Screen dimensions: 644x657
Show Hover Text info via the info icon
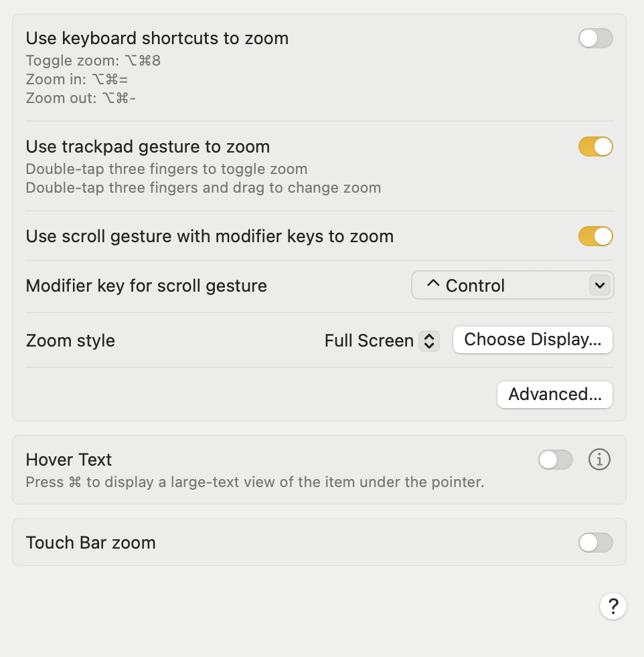pos(599,460)
